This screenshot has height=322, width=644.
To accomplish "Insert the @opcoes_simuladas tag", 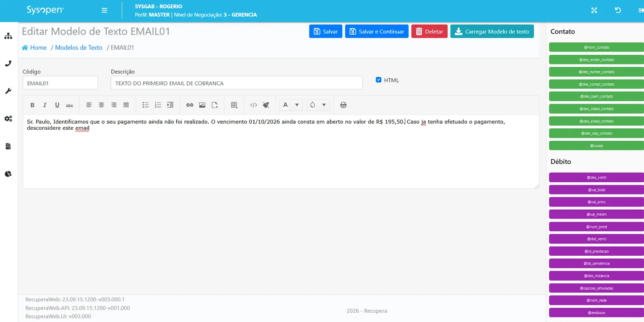I will pos(596,288).
